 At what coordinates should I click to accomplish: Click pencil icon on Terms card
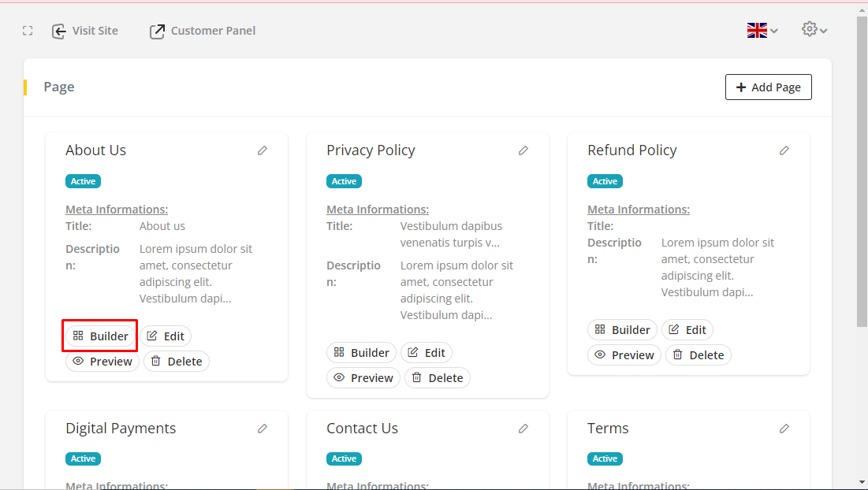coord(784,429)
